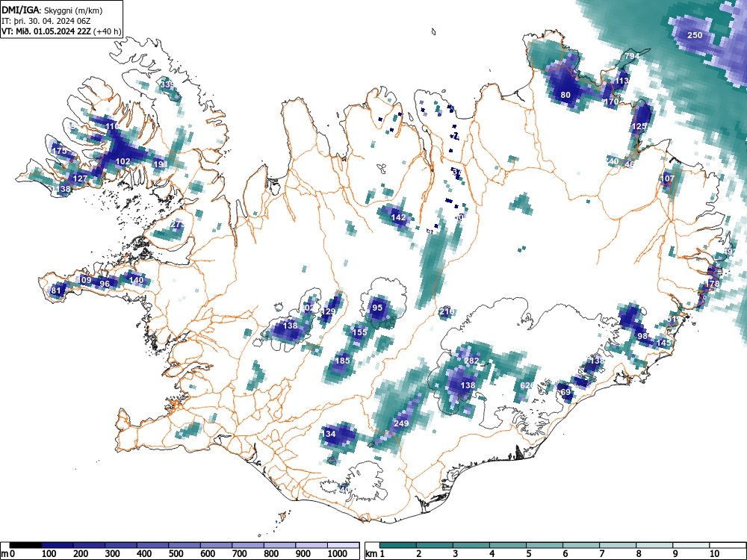Click the '95' visibility label
The height and width of the screenshot is (560, 747).
tap(377, 308)
